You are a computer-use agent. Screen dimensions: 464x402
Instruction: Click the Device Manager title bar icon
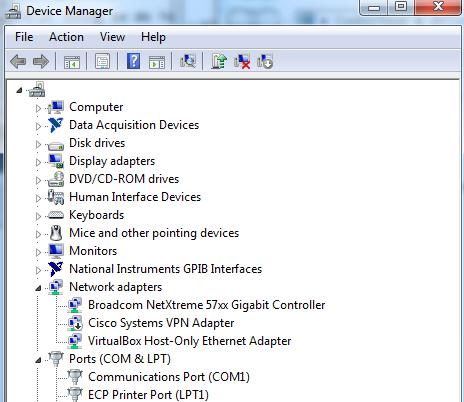coord(13,12)
